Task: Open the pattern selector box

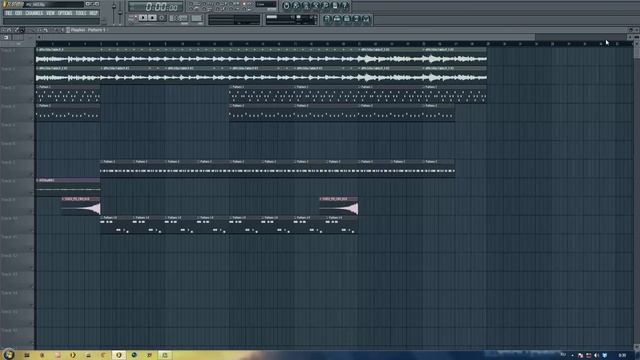Action: (x=197, y=18)
